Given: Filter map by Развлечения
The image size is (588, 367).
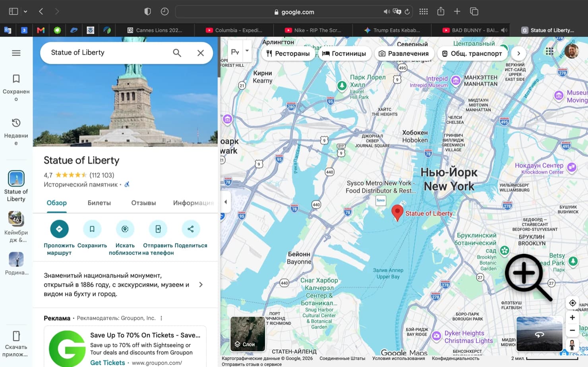Looking at the screenshot, I should point(404,53).
